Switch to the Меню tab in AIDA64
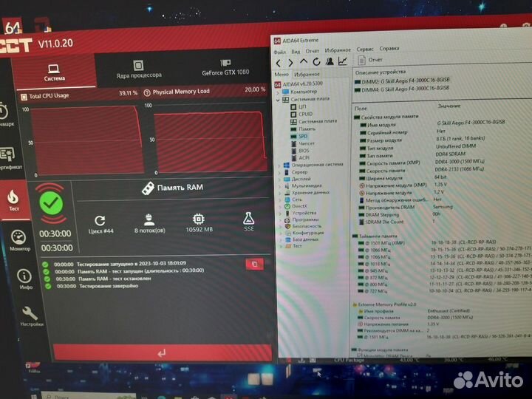Screen dimensions: 532x399 tap(282, 75)
